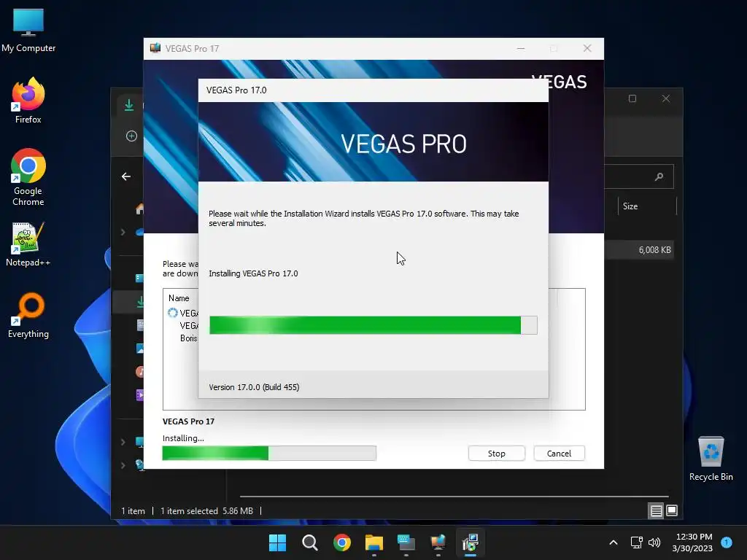Expand the This PC chevron in File Explorer
The width and height of the screenshot is (747, 560).
[x=123, y=442]
